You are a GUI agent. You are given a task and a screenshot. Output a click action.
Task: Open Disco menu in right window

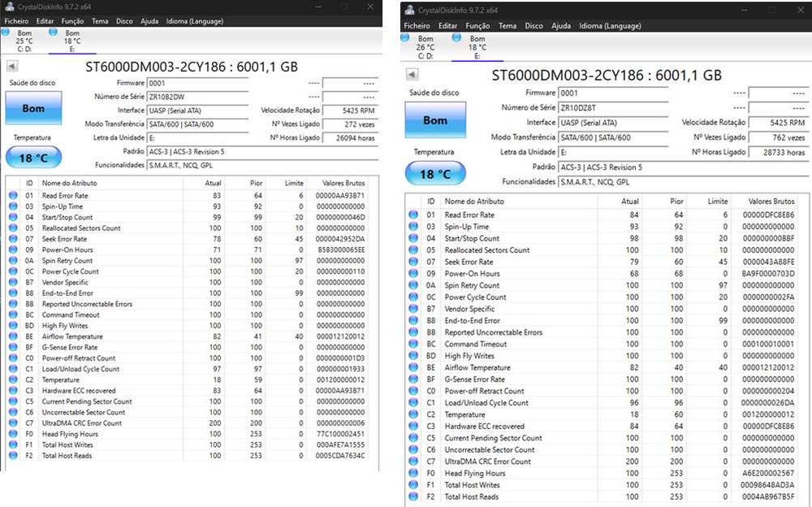534,25
